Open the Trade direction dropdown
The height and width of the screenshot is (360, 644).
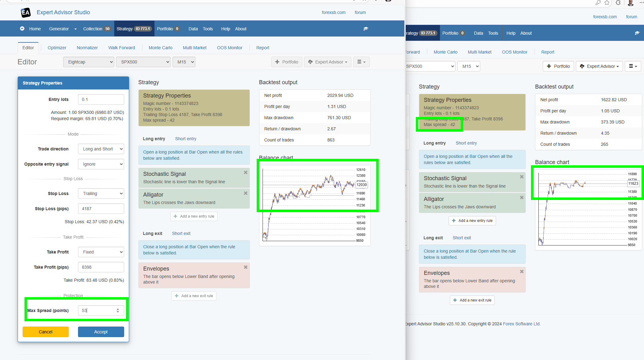tap(101, 149)
